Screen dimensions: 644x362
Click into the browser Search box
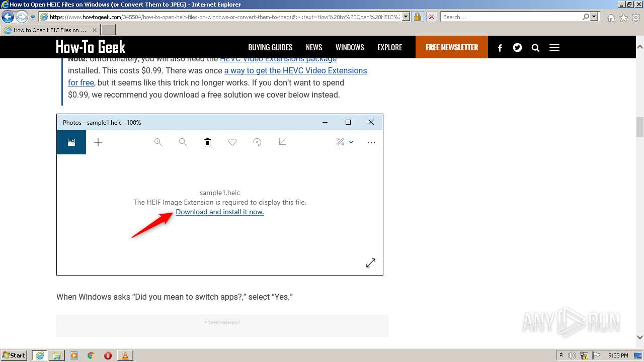(511, 17)
